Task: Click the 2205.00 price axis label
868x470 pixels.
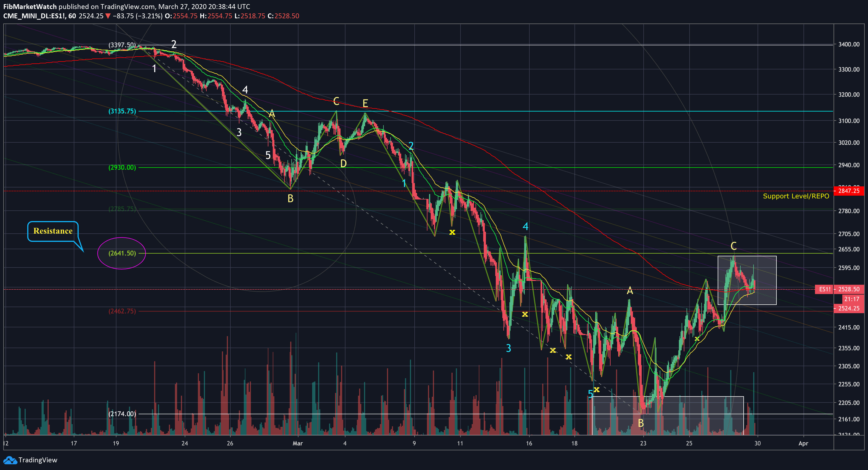Action: [849, 403]
